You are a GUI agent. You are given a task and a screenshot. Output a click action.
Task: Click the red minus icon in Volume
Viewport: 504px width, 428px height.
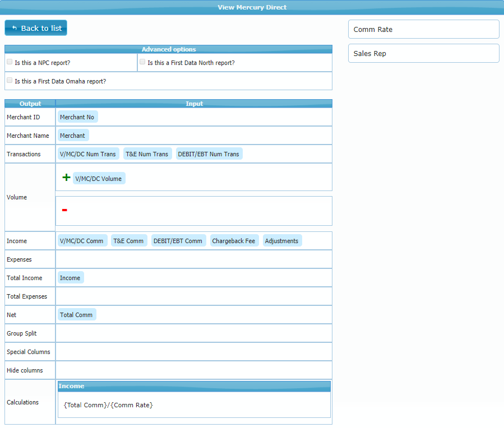pyautogui.click(x=64, y=210)
